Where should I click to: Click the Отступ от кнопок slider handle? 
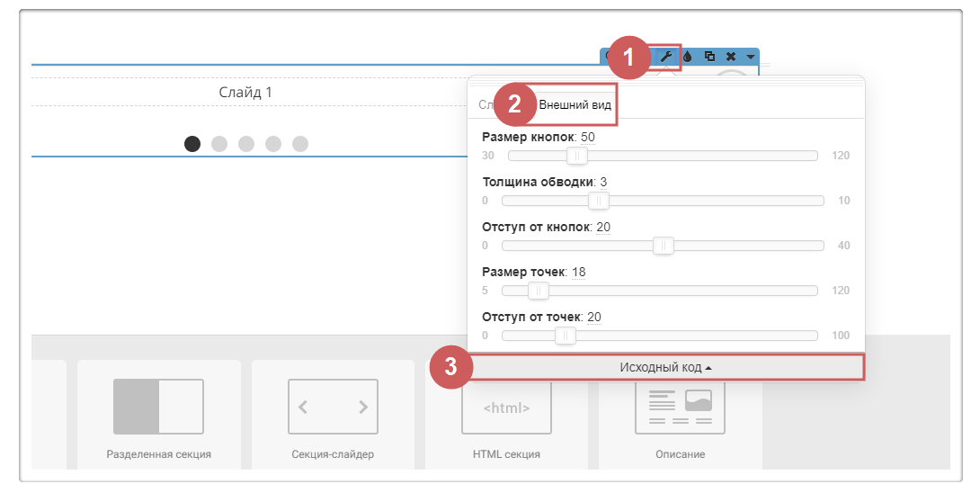coord(664,246)
